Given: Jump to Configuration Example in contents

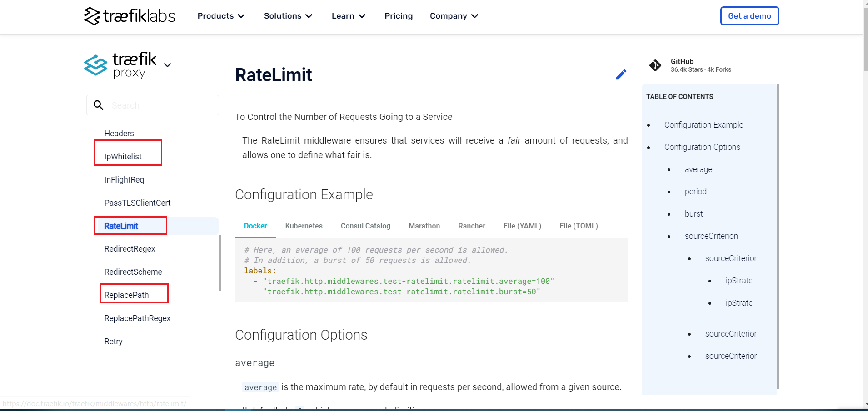Looking at the screenshot, I should click(703, 125).
